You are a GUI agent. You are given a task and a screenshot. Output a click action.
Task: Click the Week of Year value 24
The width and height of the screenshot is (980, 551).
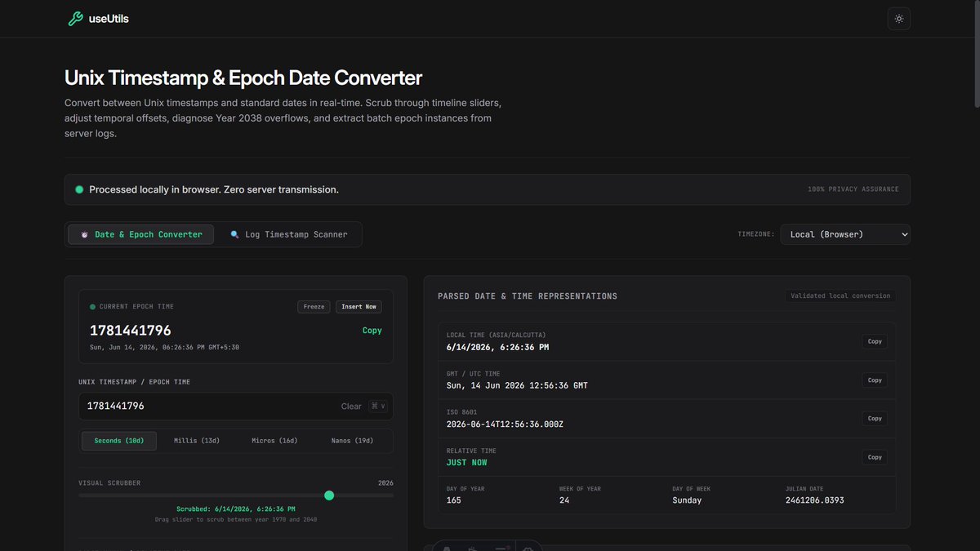(564, 500)
